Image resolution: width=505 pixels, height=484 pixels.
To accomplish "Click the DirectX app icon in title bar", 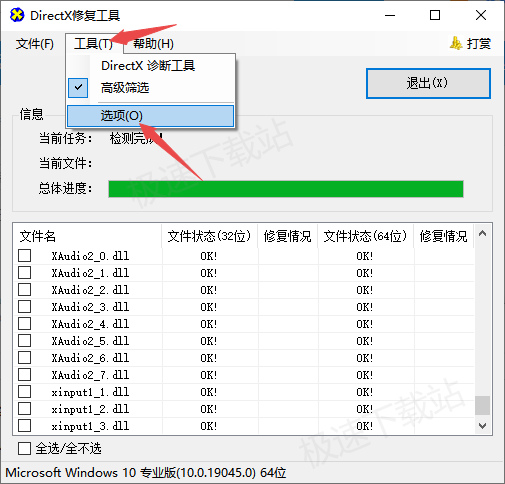I will (17, 15).
